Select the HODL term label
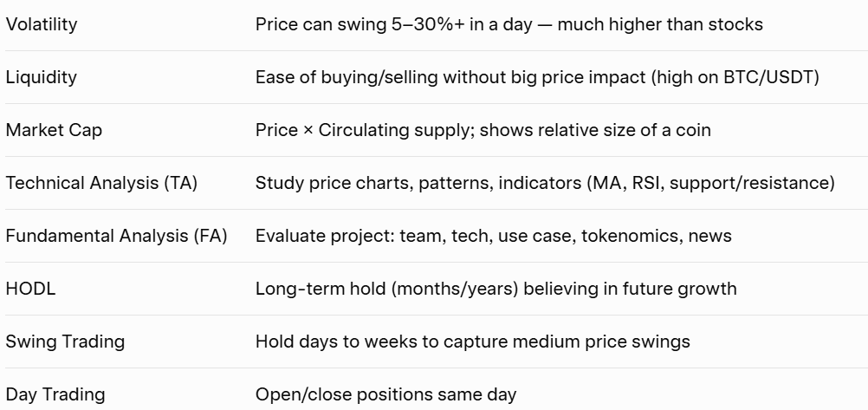Viewport: 868px width, 410px height. pyautogui.click(x=30, y=289)
